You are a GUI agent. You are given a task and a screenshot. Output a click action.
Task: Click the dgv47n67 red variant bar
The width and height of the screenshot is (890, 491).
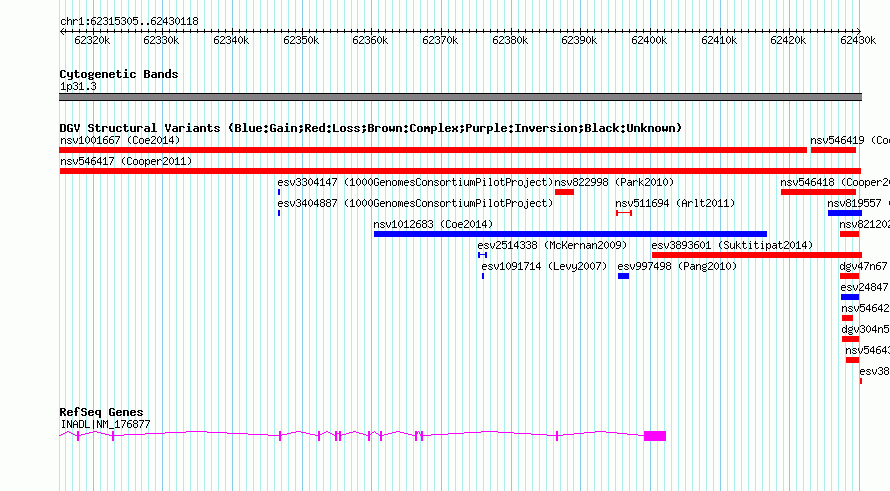click(x=850, y=276)
